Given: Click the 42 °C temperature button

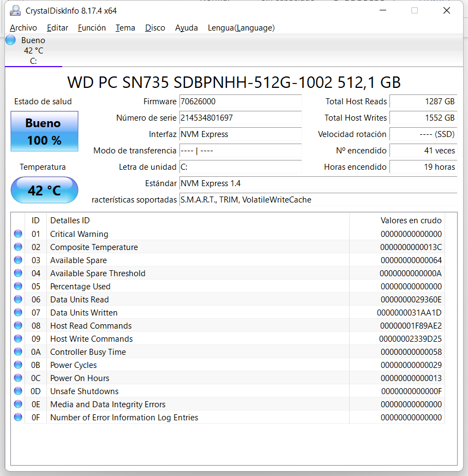Looking at the screenshot, I should coord(44,190).
